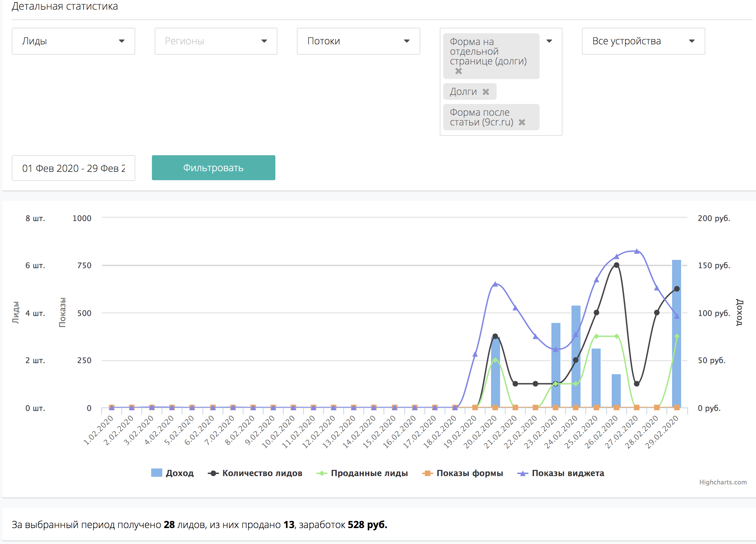The height and width of the screenshot is (544, 756).
Task: Open the 'Все устройства' device dropdown
Action: coord(643,41)
